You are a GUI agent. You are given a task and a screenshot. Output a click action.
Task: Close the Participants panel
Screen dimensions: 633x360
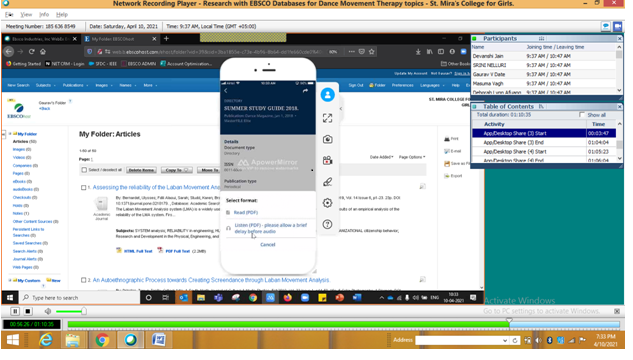pos(619,38)
